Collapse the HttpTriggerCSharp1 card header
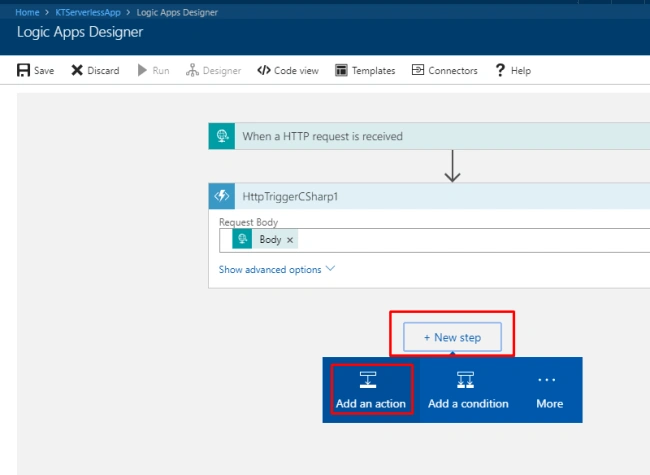This screenshot has width=650, height=475. [x=429, y=196]
